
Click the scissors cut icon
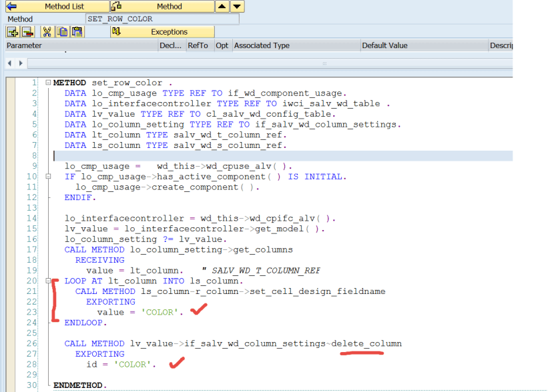click(47, 32)
